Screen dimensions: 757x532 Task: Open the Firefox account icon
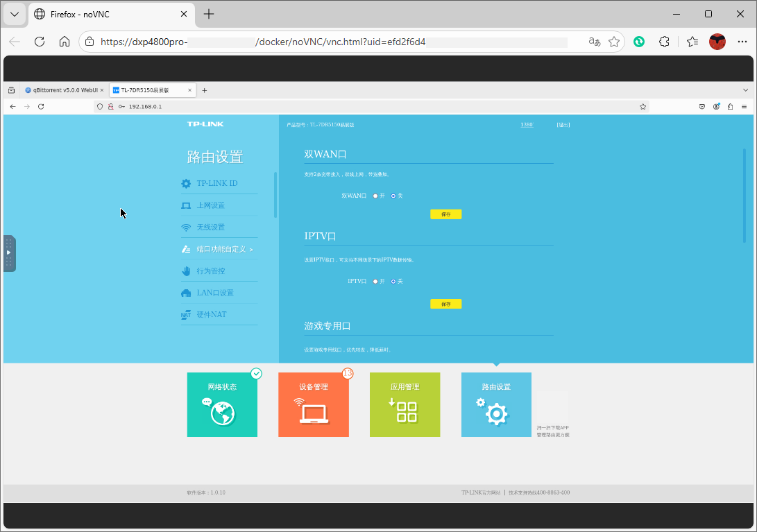717,107
